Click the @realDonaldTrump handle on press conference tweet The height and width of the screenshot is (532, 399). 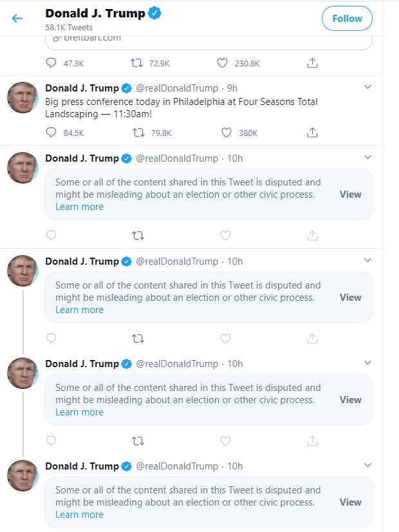(x=177, y=88)
